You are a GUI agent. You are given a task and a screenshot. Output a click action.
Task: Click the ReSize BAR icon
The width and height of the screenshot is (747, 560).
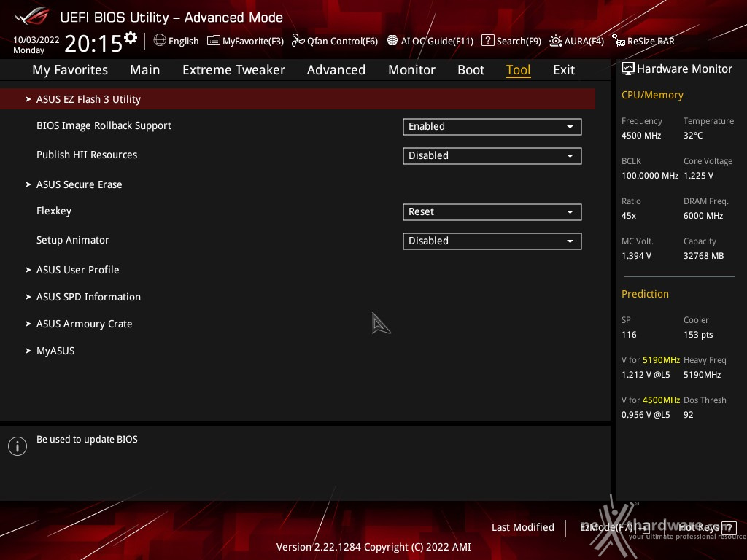pos(619,41)
